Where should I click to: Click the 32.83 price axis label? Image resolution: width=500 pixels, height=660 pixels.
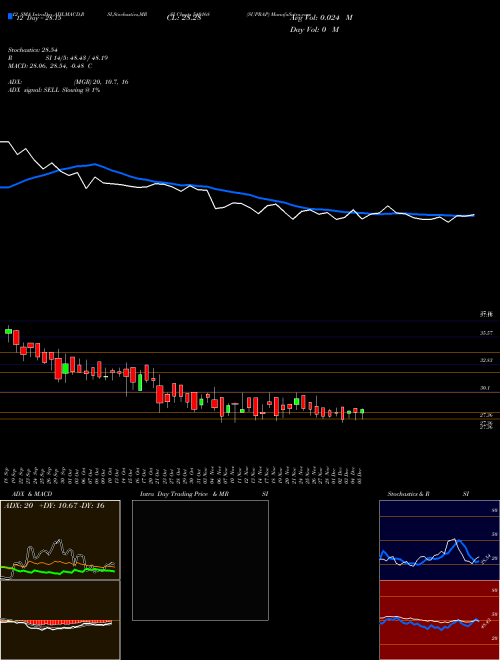[x=486, y=360]
